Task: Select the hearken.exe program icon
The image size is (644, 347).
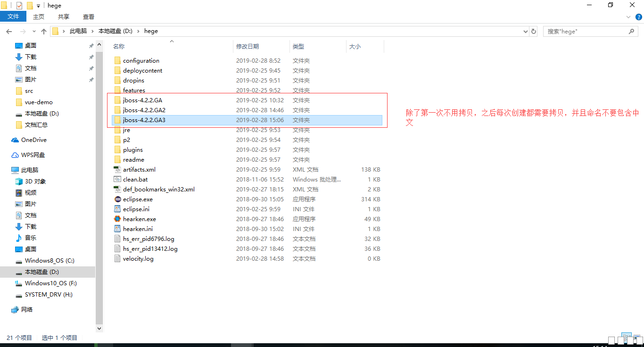Action: [x=117, y=219]
